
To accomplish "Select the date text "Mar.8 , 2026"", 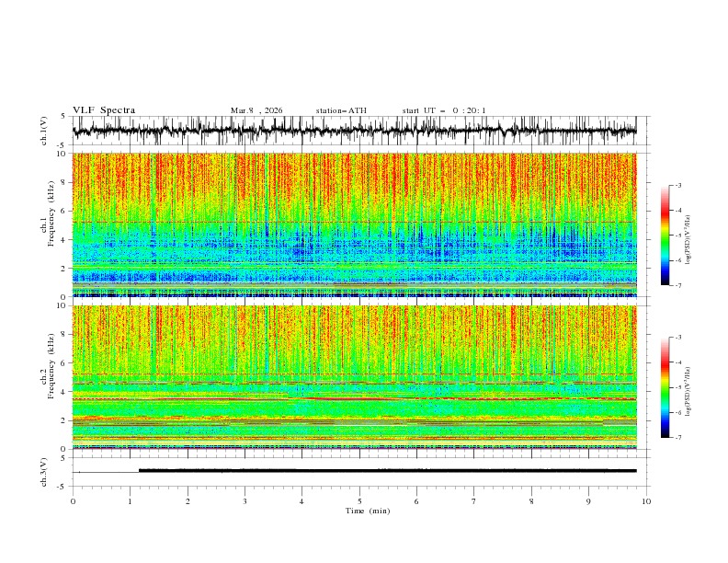I will pos(256,110).
